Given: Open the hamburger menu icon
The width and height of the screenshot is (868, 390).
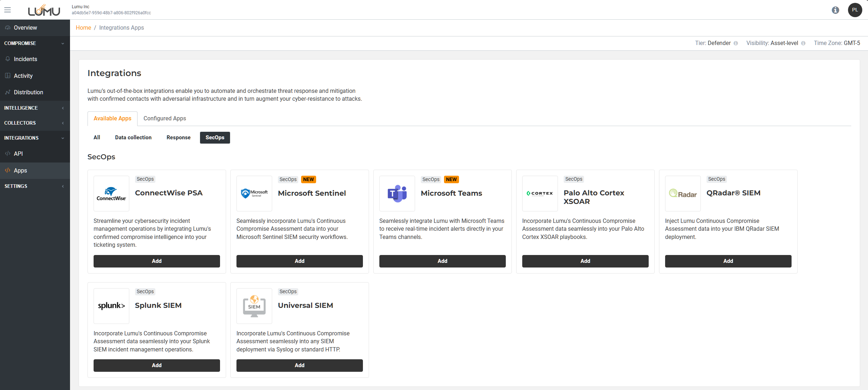Looking at the screenshot, I should point(8,10).
